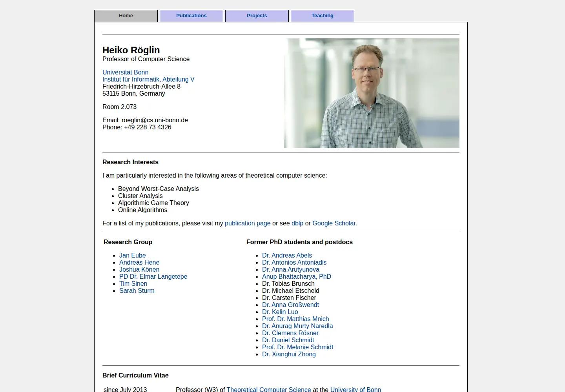Follow the Abteilung V link
The height and width of the screenshot is (392, 565).
(178, 79)
